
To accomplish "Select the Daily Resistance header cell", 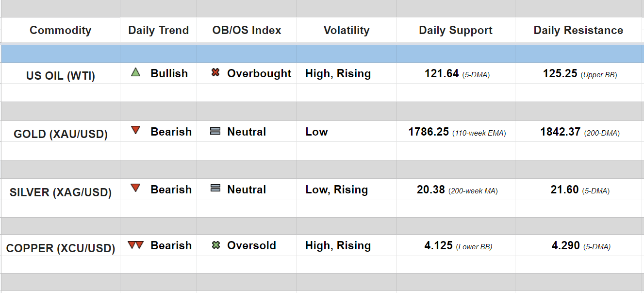I will (578, 30).
